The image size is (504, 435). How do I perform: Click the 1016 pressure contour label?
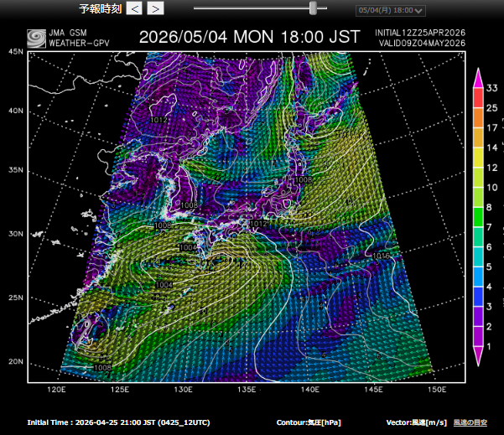click(x=381, y=256)
